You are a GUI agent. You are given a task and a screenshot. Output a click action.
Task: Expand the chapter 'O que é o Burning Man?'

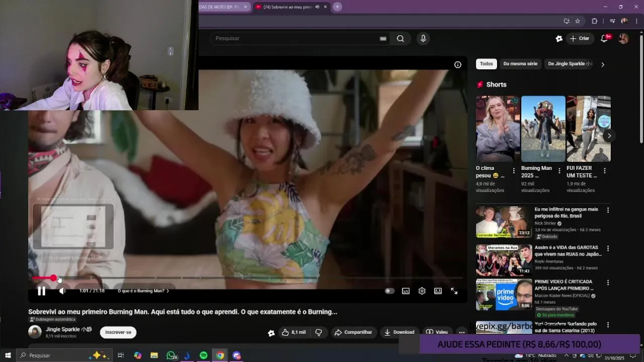pos(143,291)
